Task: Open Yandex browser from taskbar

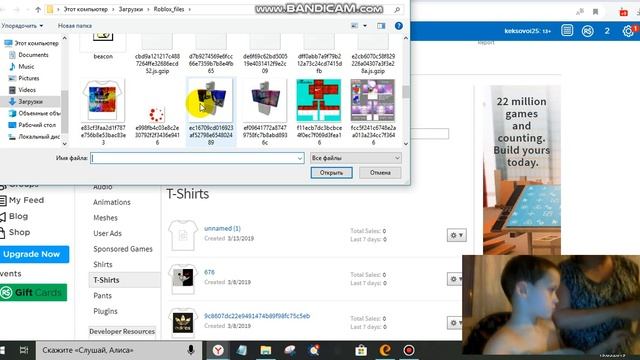Action: coord(218,350)
